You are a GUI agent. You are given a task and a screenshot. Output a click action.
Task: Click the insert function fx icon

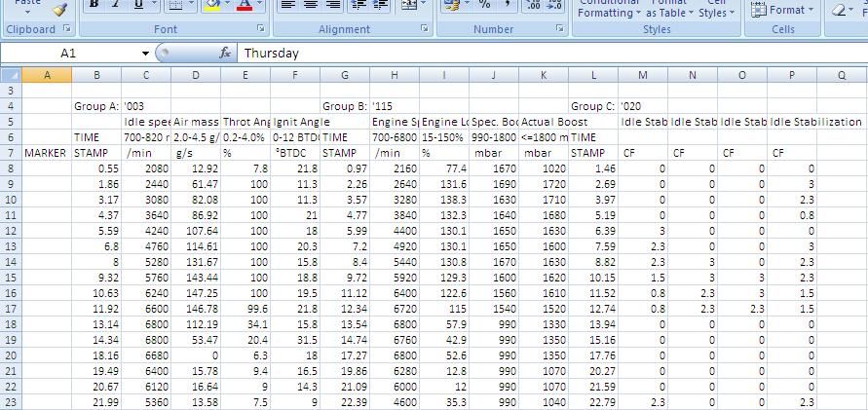pyautogui.click(x=225, y=54)
